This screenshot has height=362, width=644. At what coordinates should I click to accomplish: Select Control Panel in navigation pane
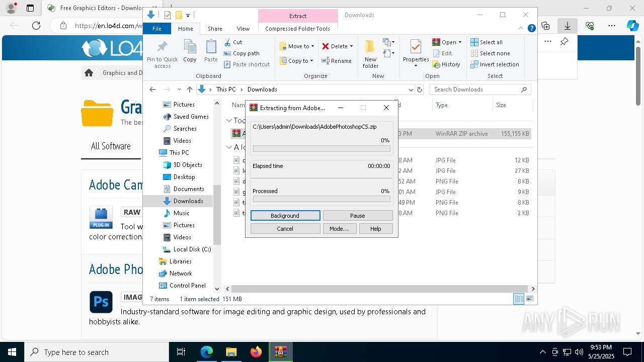tap(182, 286)
